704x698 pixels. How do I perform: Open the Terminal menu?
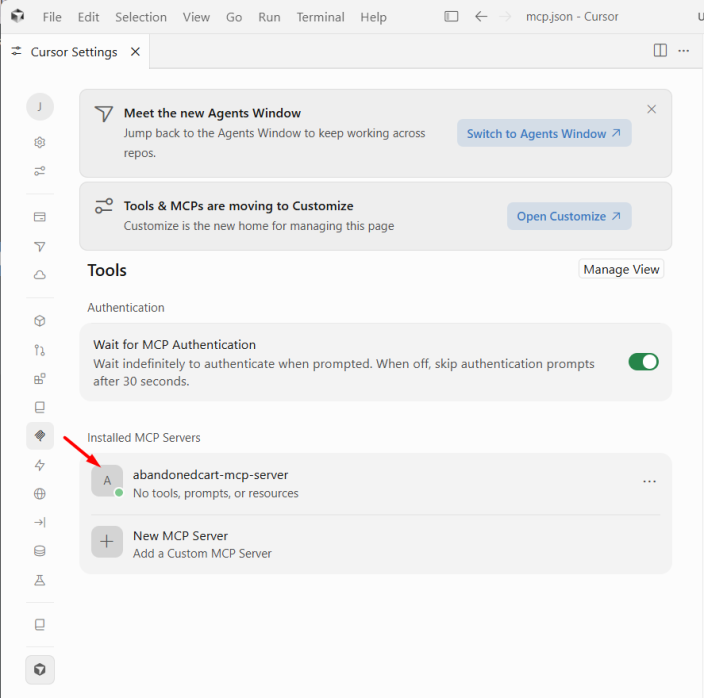tap(321, 17)
